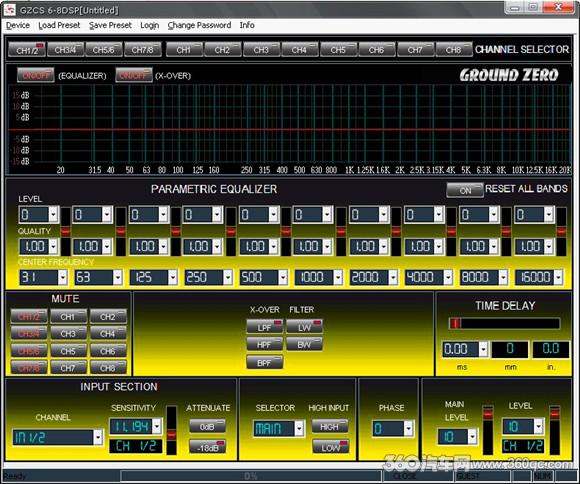Set attenuation with the 0dB button
580x484 pixels.
[x=207, y=426]
